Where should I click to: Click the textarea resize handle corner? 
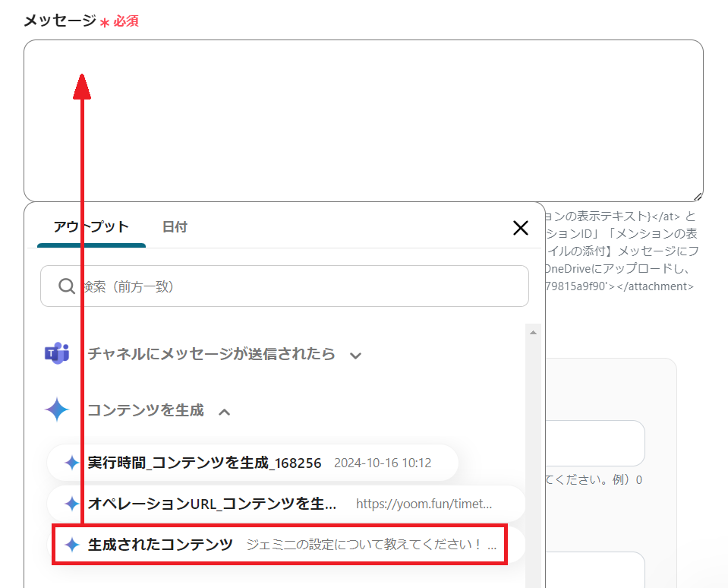coord(698,197)
